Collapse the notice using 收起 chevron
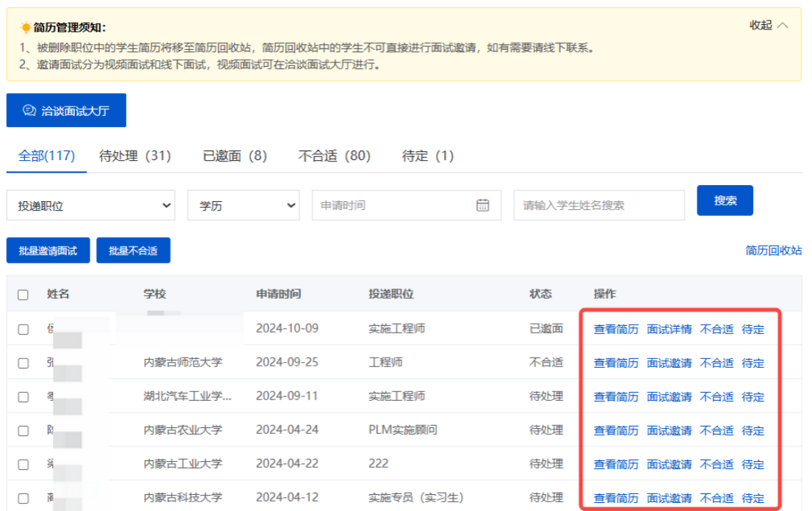 click(783, 26)
